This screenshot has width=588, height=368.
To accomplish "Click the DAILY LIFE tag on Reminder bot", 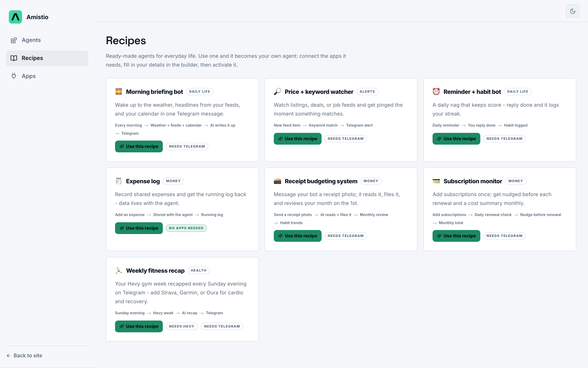I will 518,92.
